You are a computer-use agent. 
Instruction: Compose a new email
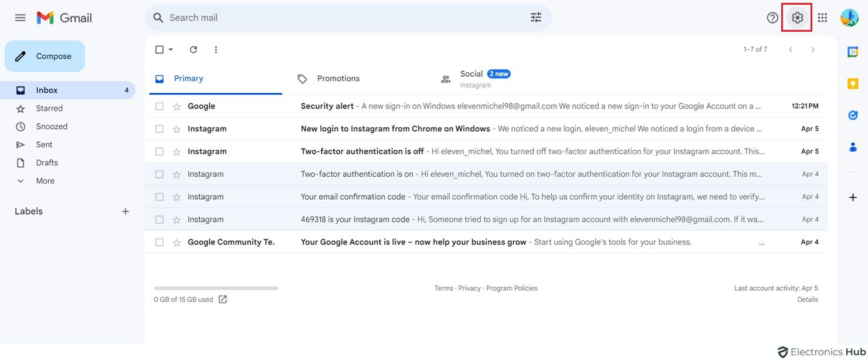45,56
